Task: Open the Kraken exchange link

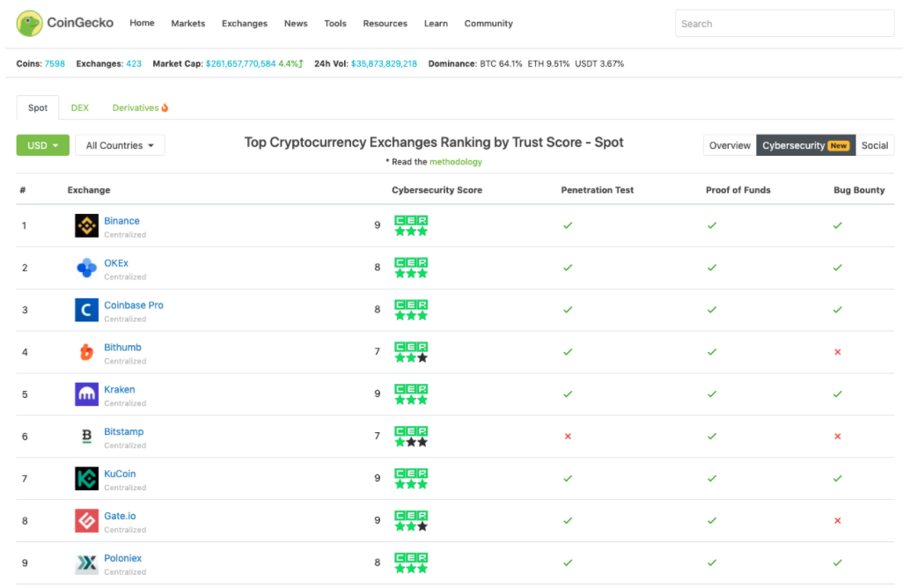Action: click(120, 389)
